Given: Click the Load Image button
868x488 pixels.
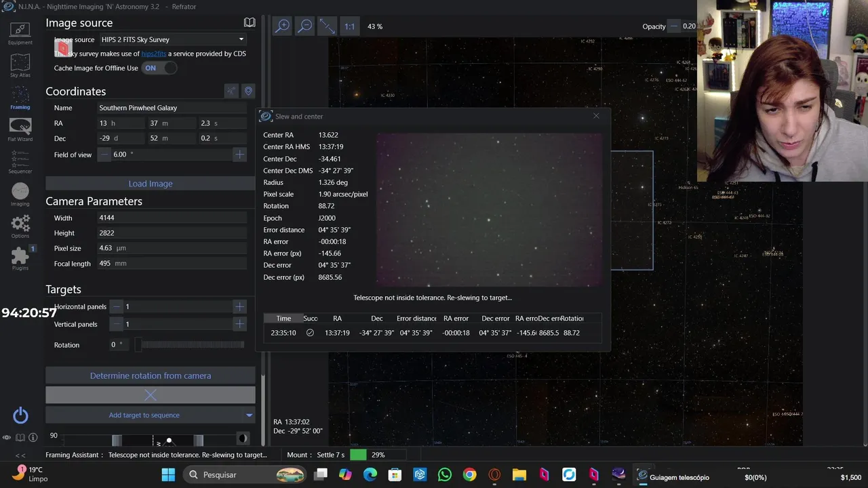Looking at the screenshot, I should [x=151, y=184].
